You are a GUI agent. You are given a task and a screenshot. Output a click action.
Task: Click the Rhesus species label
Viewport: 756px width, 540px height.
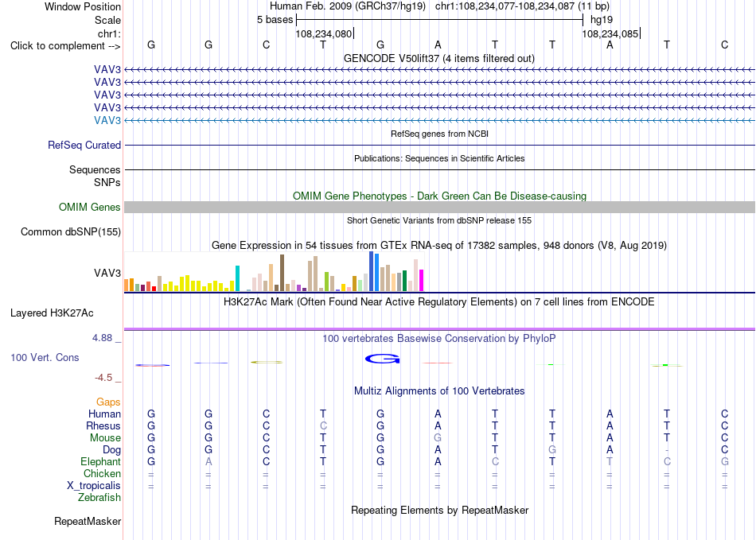coord(103,425)
